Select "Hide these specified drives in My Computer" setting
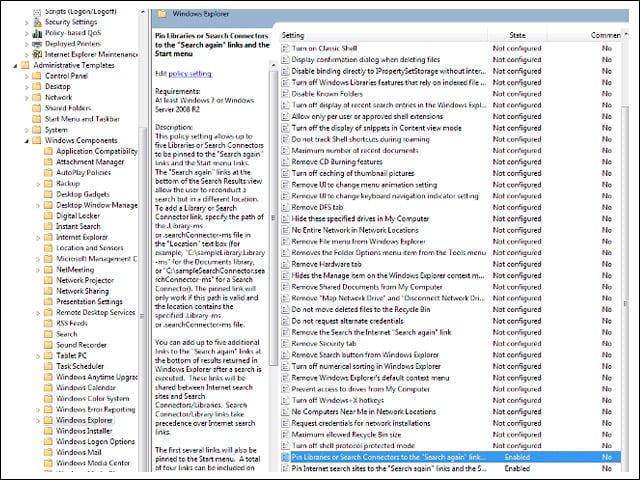The height and width of the screenshot is (480, 640). click(x=360, y=219)
